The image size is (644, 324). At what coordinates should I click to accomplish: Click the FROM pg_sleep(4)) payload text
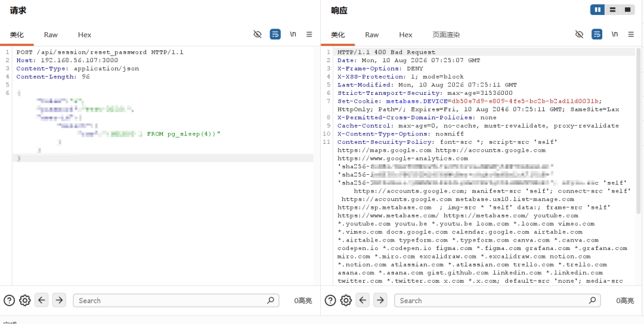(x=184, y=134)
